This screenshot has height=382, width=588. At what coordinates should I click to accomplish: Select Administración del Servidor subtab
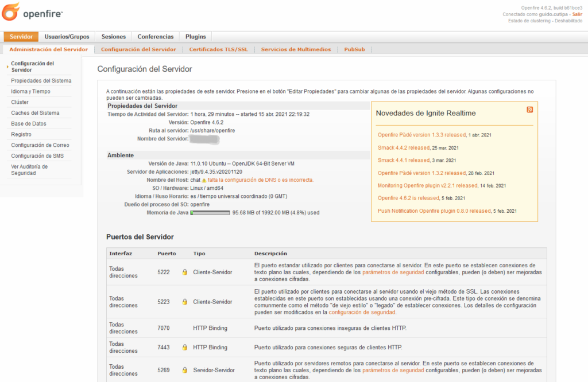click(x=48, y=49)
